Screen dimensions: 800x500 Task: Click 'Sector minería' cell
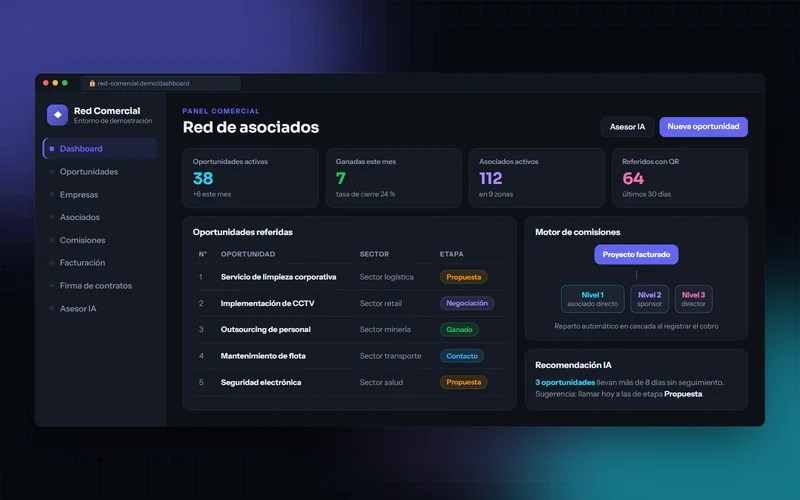pyautogui.click(x=385, y=330)
